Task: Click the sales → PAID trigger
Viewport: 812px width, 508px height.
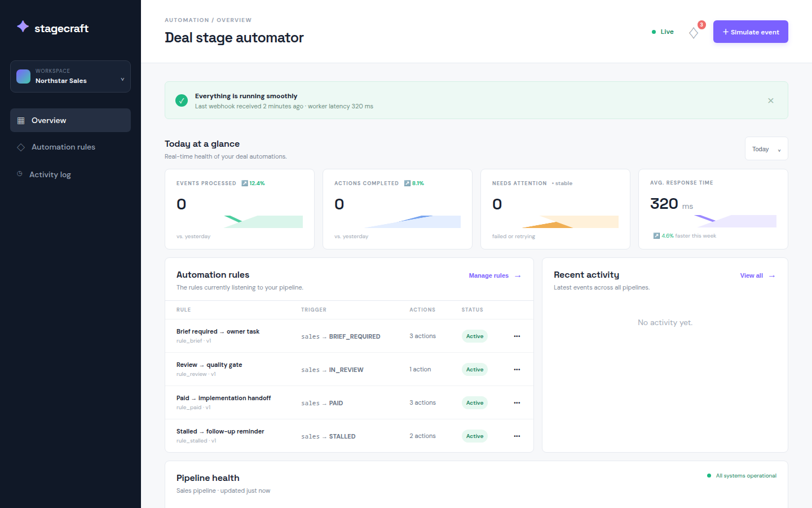Action: coord(322,403)
